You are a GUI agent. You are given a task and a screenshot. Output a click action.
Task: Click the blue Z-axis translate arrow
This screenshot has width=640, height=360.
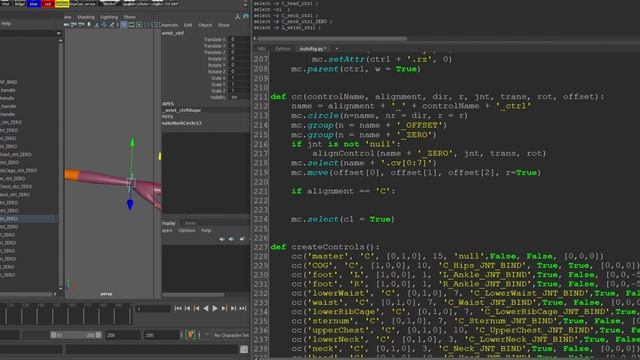130,204
